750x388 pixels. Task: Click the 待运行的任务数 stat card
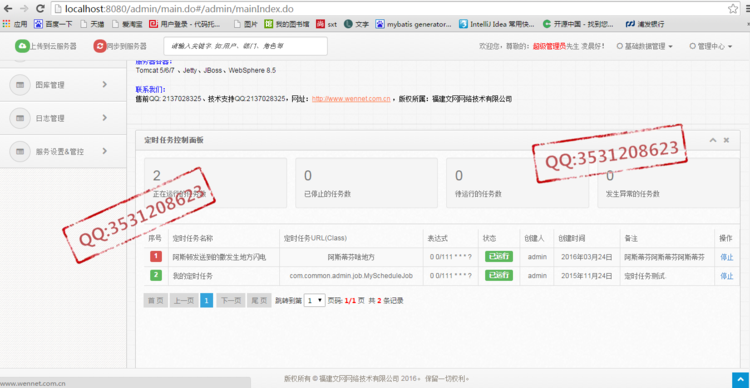pyautogui.click(x=518, y=183)
